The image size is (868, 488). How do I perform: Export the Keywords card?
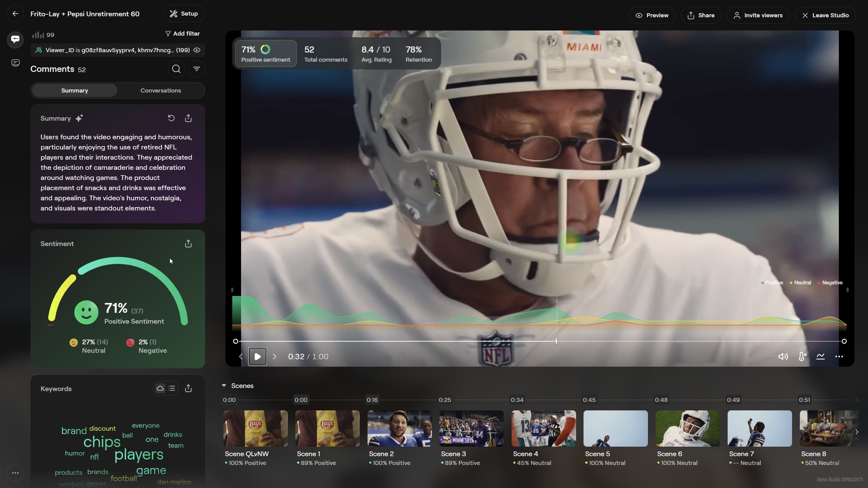point(189,388)
